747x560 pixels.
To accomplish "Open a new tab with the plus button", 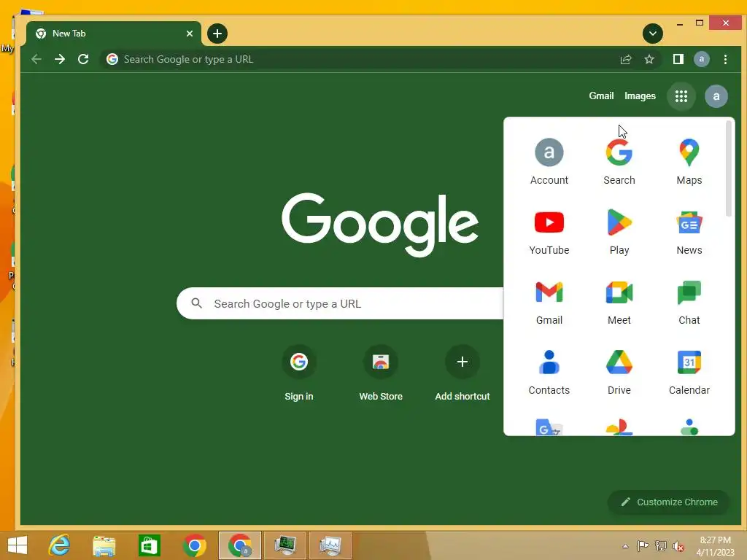I will (217, 34).
